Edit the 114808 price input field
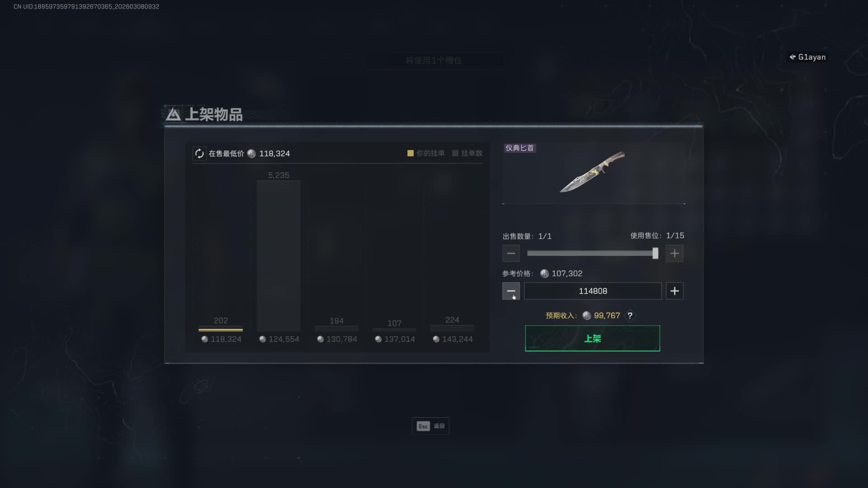 (593, 291)
